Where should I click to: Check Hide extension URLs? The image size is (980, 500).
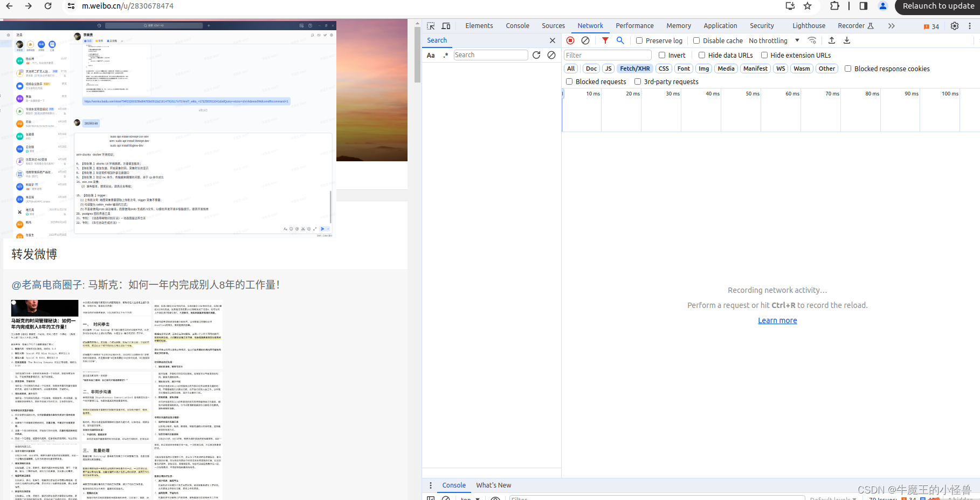[764, 55]
